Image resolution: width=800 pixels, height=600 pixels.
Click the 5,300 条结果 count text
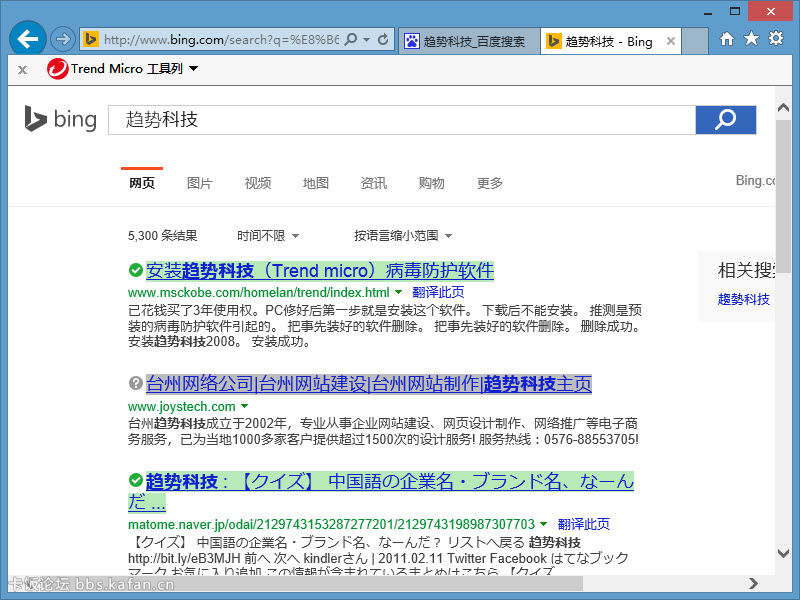coord(162,236)
